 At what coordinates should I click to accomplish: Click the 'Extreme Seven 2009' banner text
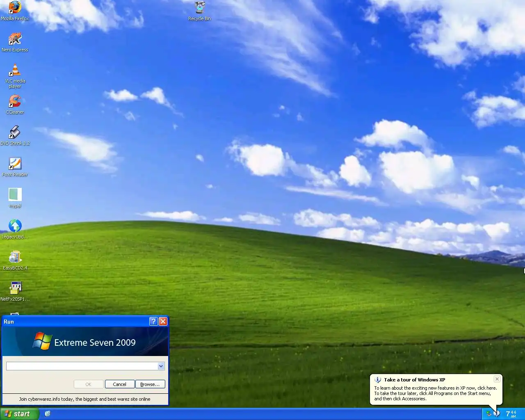[95, 342]
